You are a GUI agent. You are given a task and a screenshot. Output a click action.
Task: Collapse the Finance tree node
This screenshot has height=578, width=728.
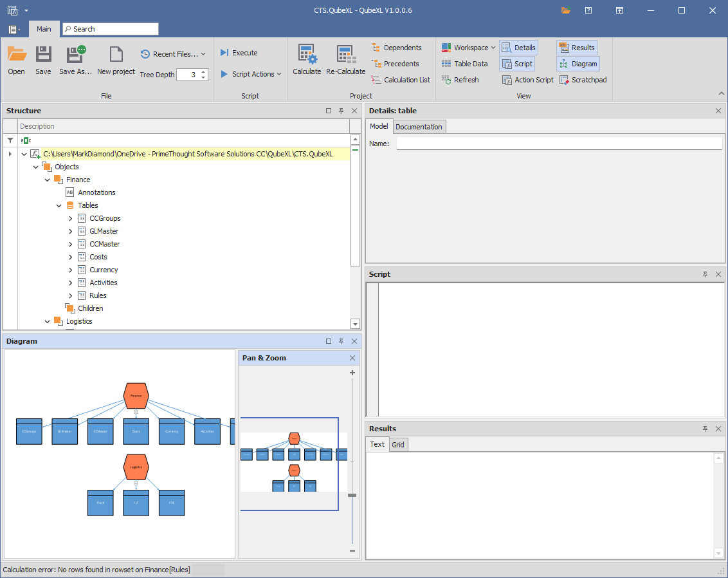click(48, 180)
